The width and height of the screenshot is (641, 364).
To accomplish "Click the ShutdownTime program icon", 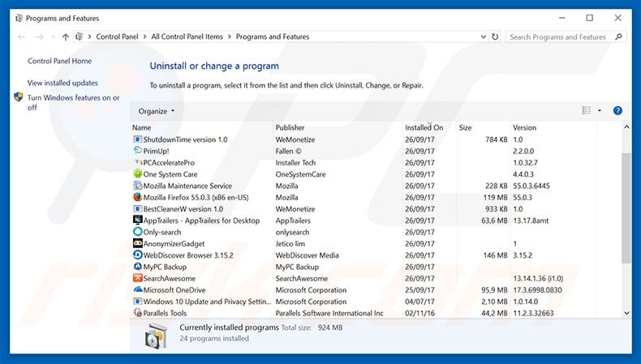I will pyautogui.click(x=138, y=139).
